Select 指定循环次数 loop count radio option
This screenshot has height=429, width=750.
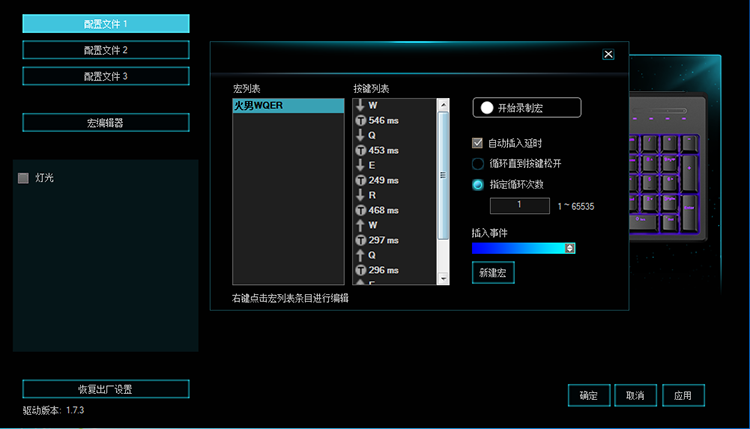477,185
